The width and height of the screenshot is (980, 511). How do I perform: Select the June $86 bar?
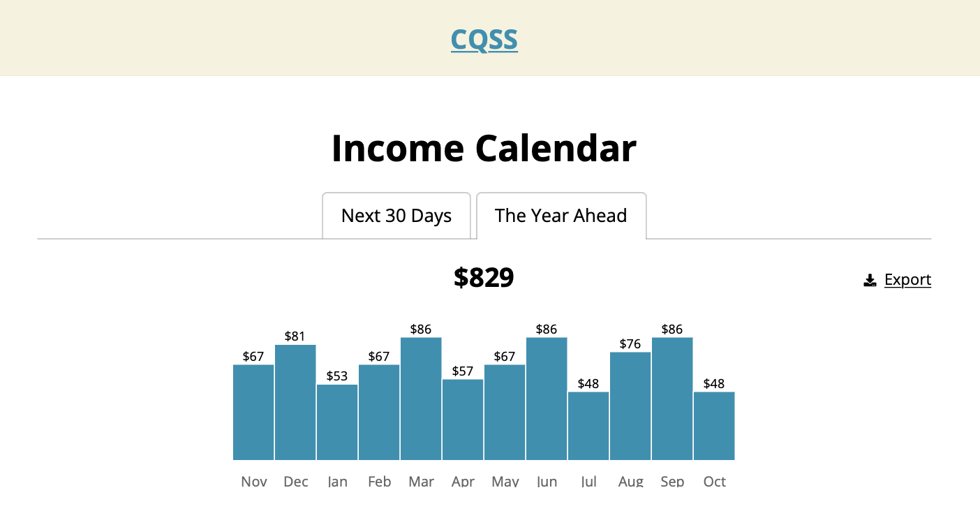547,399
